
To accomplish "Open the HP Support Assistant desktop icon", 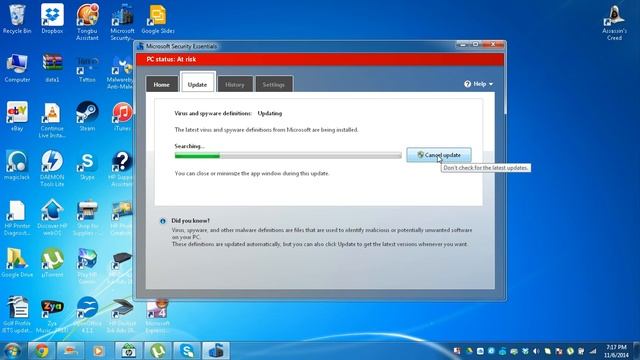I will 121,168.
